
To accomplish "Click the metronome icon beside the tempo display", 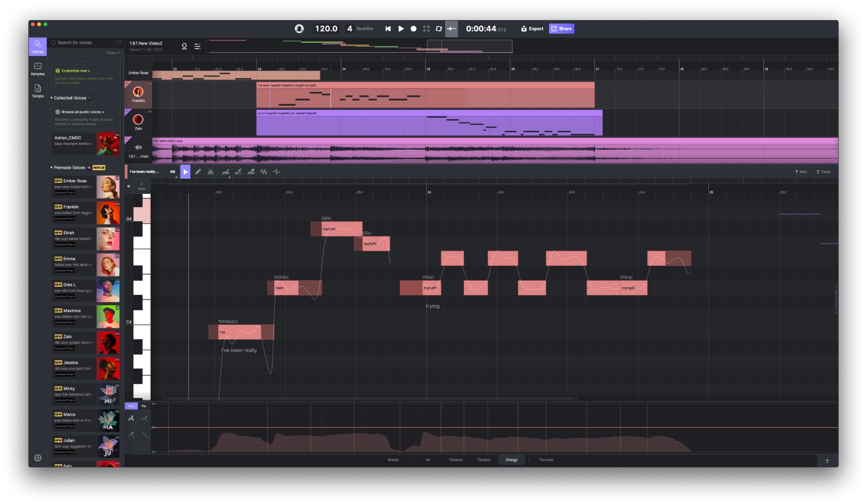I will pos(300,28).
